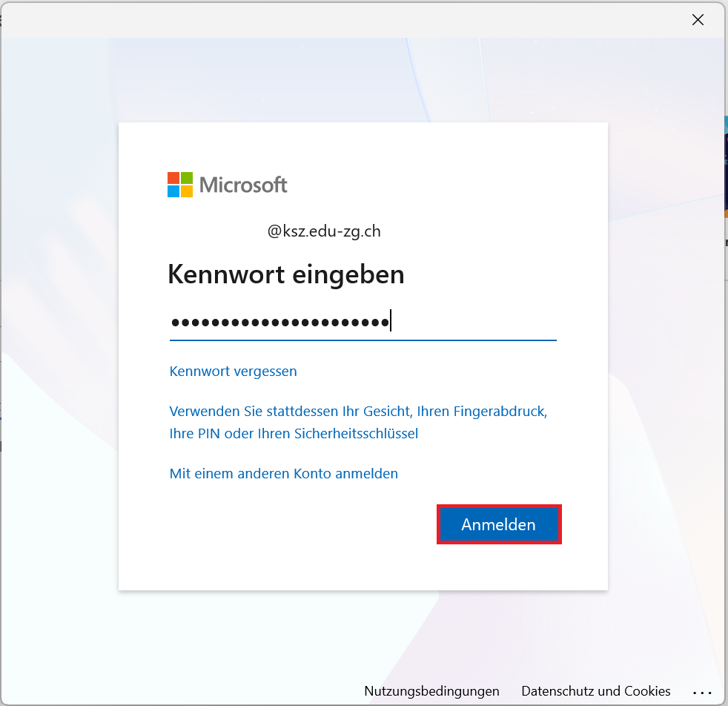Click the Anmelden button
Viewport: 728px width, 706px height.
point(498,524)
